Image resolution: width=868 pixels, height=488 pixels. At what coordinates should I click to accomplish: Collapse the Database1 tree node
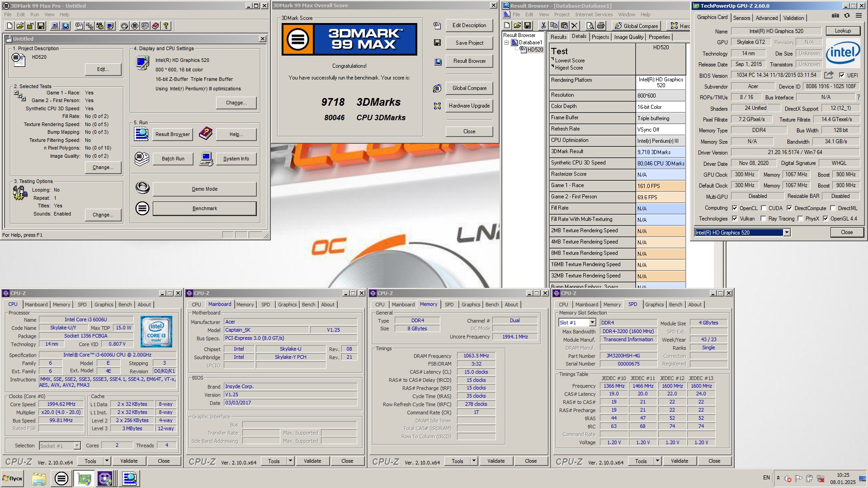[507, 42]
